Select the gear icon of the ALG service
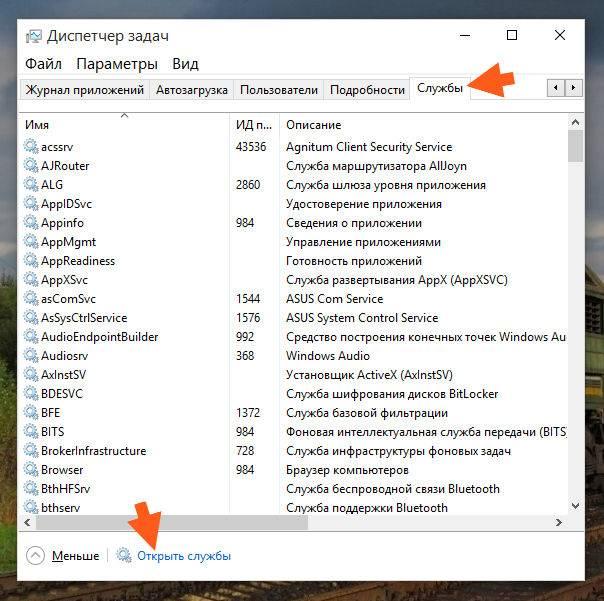 point(31,185)
